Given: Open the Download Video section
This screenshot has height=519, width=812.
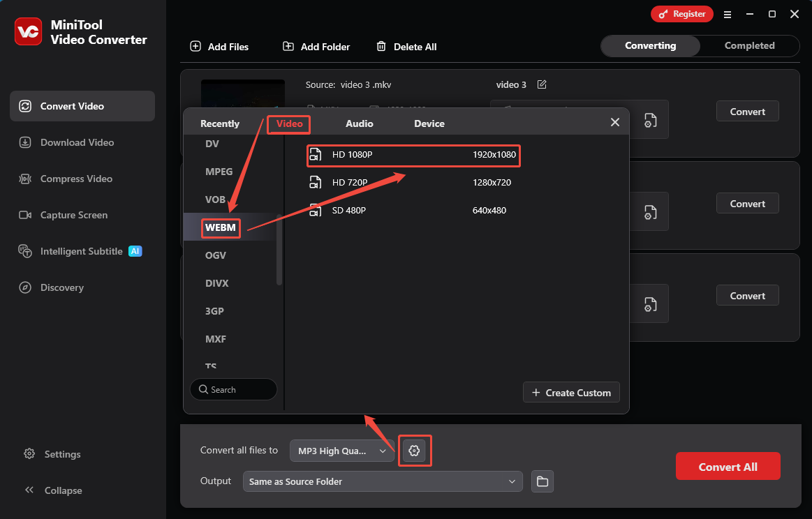Looking at the screenshot, I should (75, 142).
